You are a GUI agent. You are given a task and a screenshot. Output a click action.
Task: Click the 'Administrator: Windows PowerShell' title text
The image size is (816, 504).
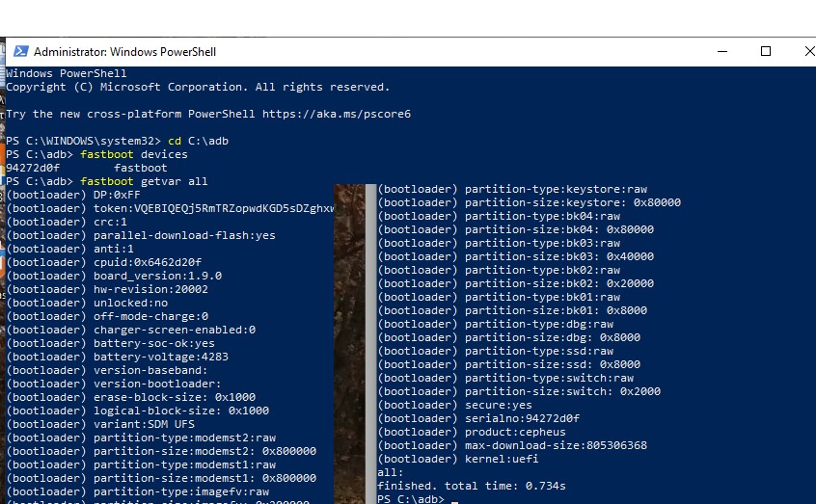(124, 51)
